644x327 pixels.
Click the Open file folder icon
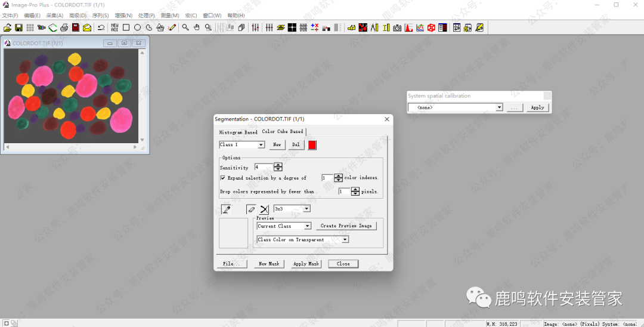pos(7,27)
